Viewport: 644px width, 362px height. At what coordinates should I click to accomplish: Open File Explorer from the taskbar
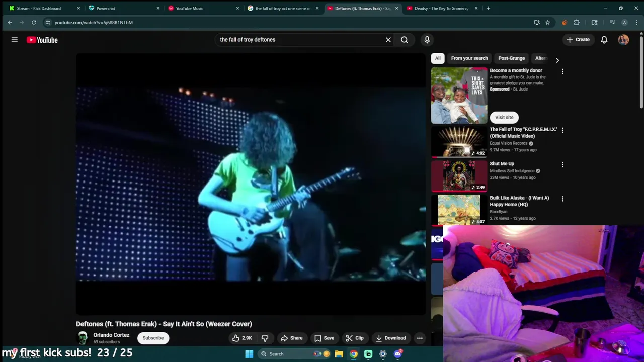click(x=339, y=354)
